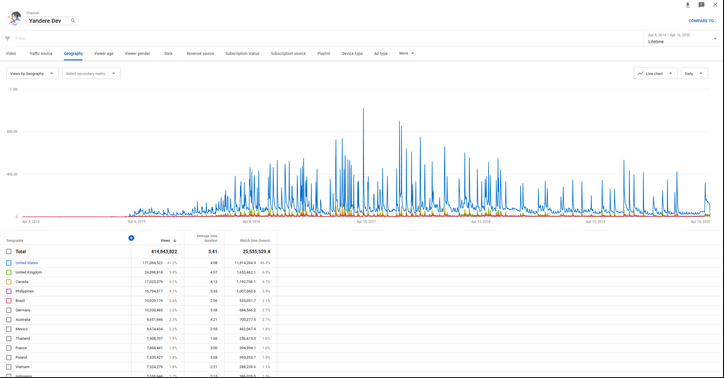This screenshot has height=378, width=724.
Task: Open the send feedback icon
Action: (x=701, y=5)
